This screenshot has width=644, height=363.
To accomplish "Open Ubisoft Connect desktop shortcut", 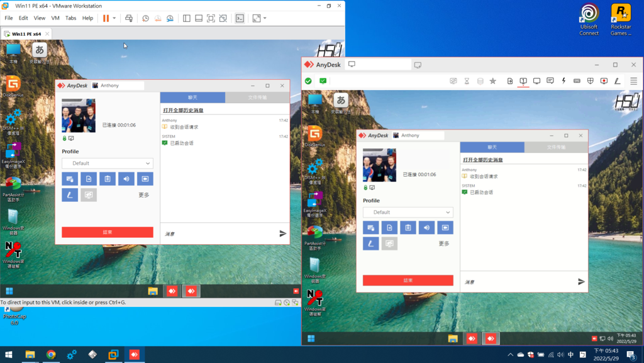I will pos(589,20).
